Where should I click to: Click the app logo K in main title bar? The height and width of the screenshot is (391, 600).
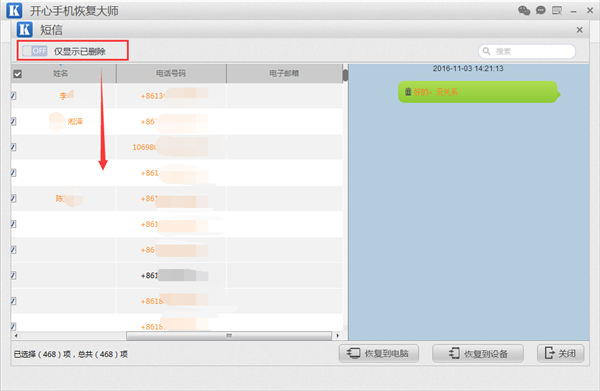click(15, 10)
